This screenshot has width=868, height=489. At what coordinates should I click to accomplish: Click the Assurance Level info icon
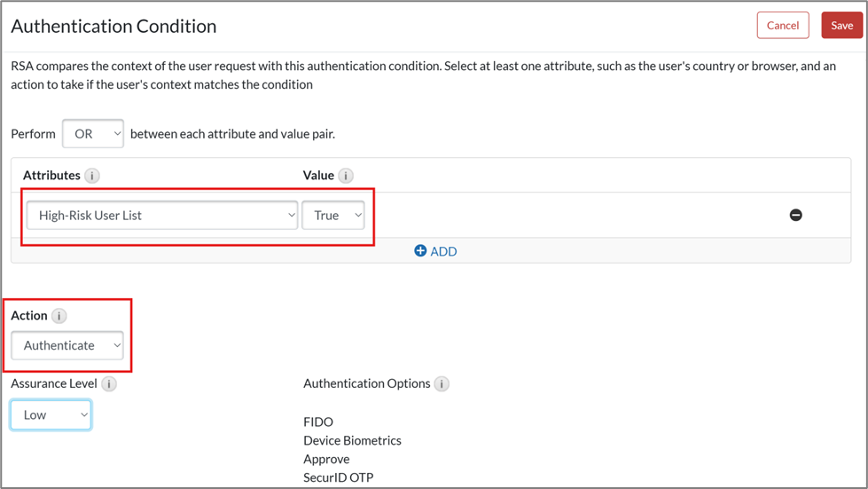click(x=109, y=384)
